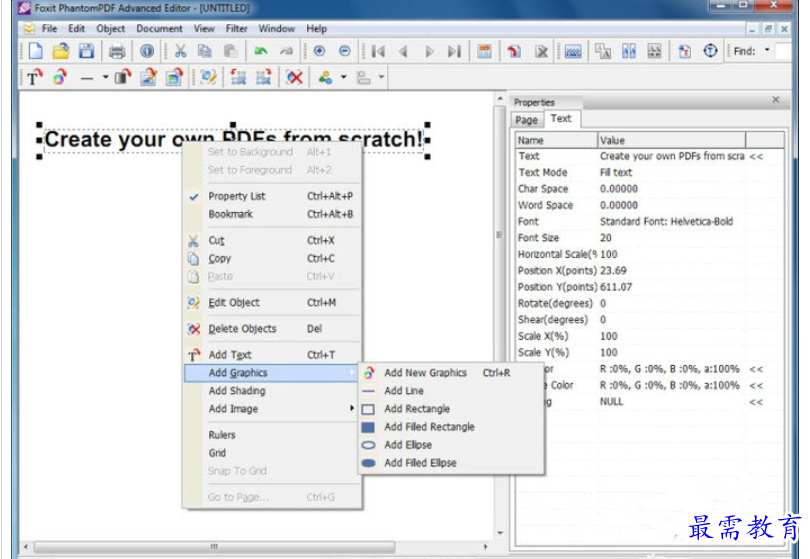The width and height of the screenshot is (810, 559).
Task: Select Delete Objects in context menu
Action: [x=272, y=329]
